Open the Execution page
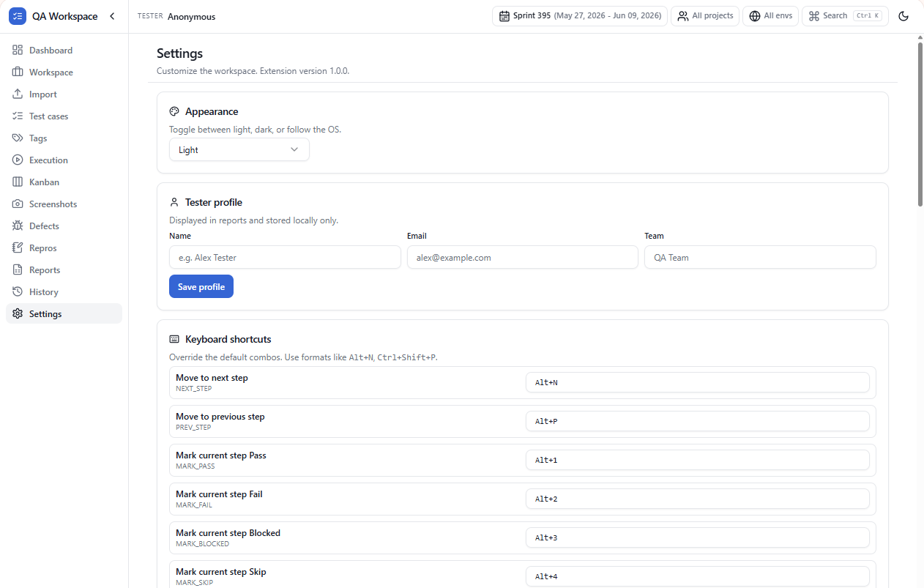This screenshot has width=924, height=588. click(64, 160)
